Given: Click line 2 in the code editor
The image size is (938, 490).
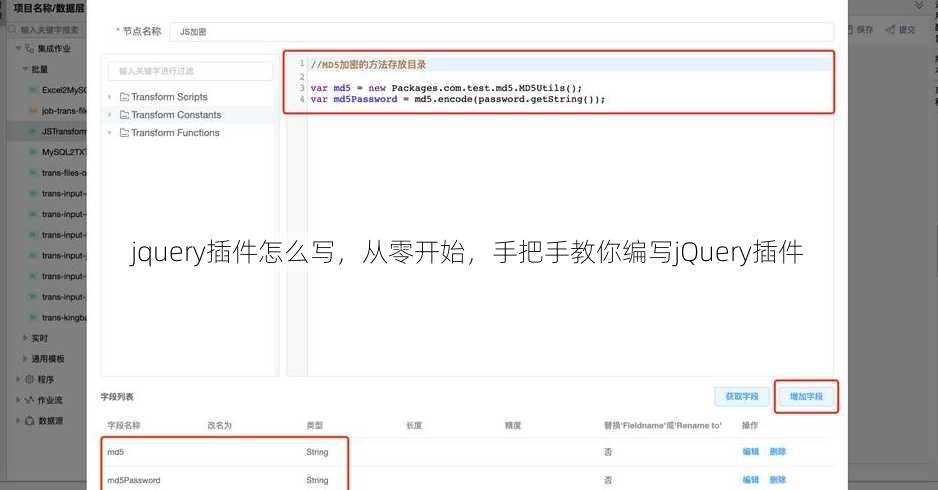Looking at the screenshot, I should (570, 77).
